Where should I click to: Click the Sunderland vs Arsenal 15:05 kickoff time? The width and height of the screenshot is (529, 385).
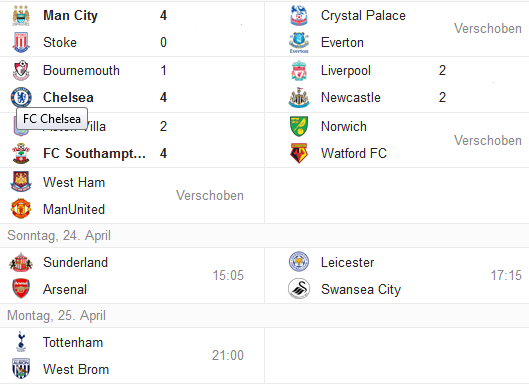pyautogui.click(x=228, y=275)
